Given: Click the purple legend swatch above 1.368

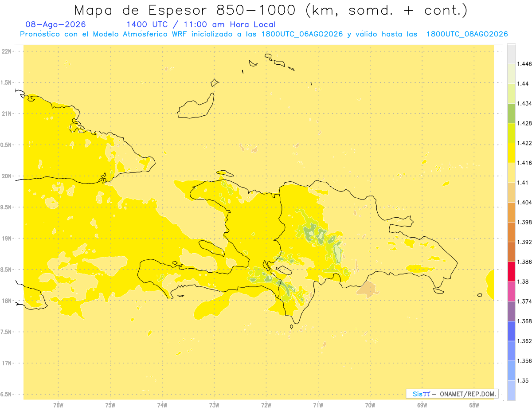Looking at the screenshot, I should [511, 311].
